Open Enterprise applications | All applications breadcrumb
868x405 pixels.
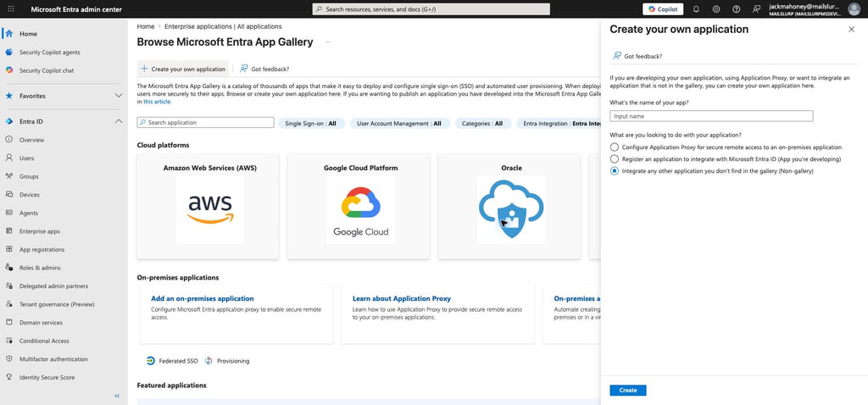point(223,26)
